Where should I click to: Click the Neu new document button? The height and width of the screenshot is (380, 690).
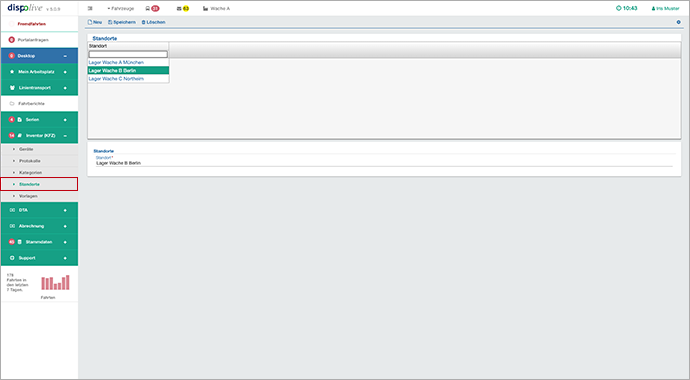(x=95, y=22)
